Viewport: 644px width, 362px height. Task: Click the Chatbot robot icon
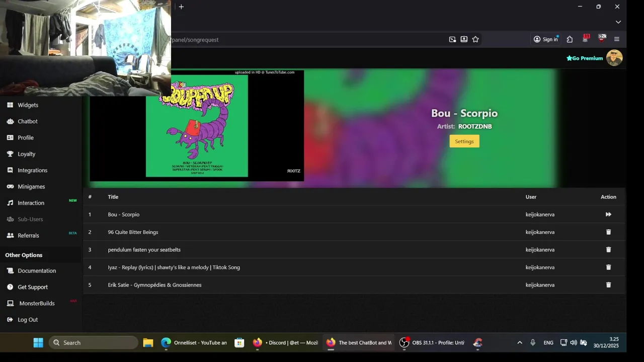(x=10, y=121)
